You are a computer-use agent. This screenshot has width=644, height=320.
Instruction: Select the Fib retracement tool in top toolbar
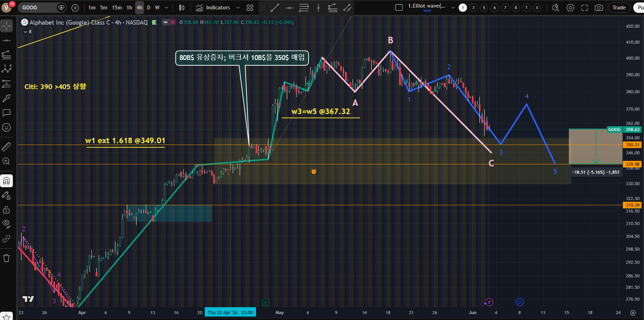pos(304,8)
